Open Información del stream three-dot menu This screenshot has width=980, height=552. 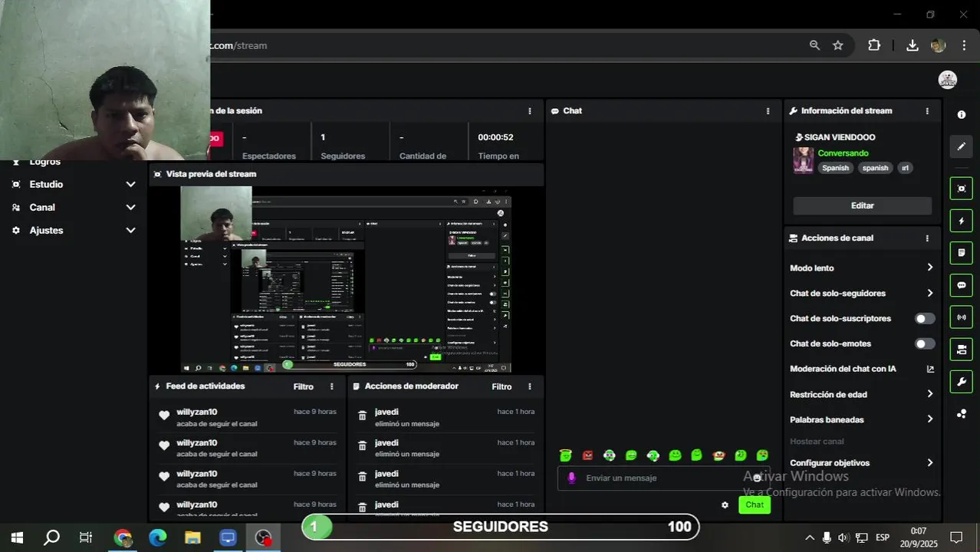pyautogui.click(x=927, y=111)
